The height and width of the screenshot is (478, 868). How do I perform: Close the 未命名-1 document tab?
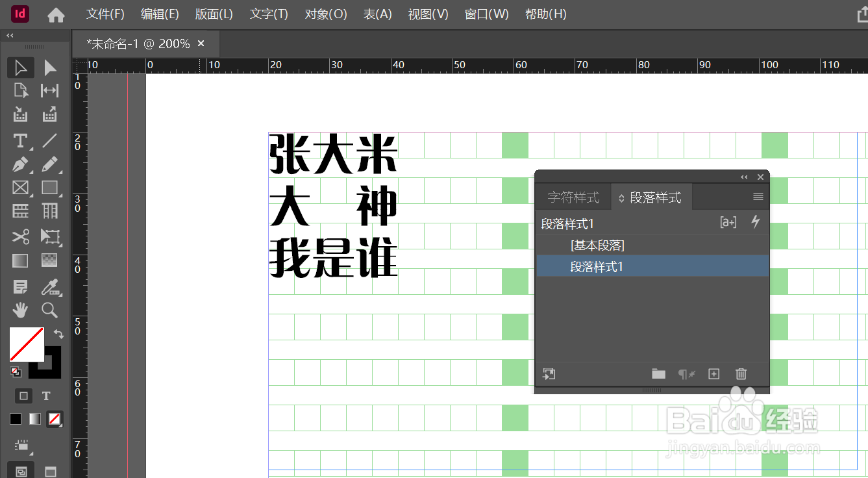pyautogui.click(x=201, y=44)
